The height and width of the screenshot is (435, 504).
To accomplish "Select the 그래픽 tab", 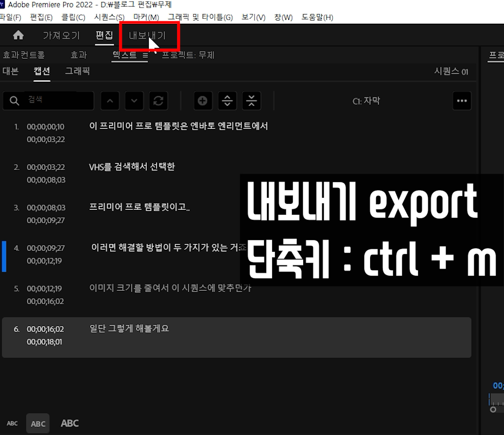I will tap(77, 71).
